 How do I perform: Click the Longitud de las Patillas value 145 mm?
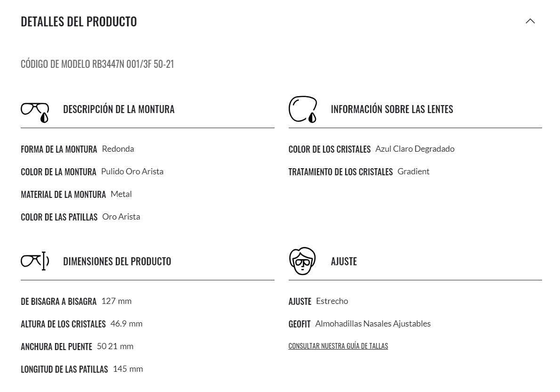128,369
